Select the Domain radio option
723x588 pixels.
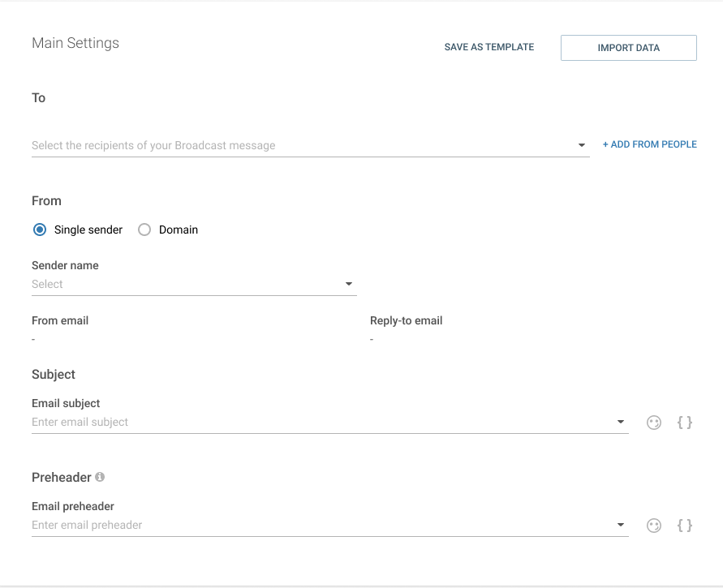tap(144, 230)
